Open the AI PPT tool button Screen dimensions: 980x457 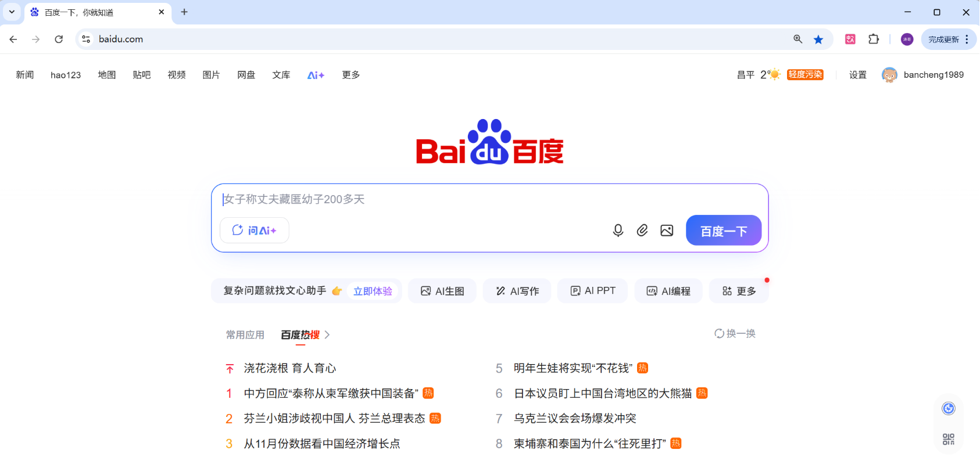point(592,291)
